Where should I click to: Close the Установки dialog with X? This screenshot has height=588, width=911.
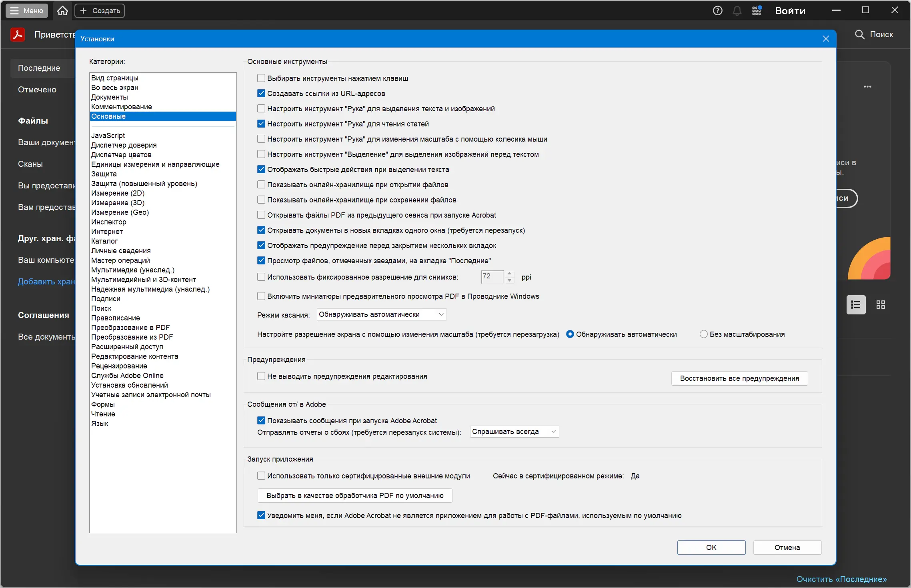tap(826, 39)
